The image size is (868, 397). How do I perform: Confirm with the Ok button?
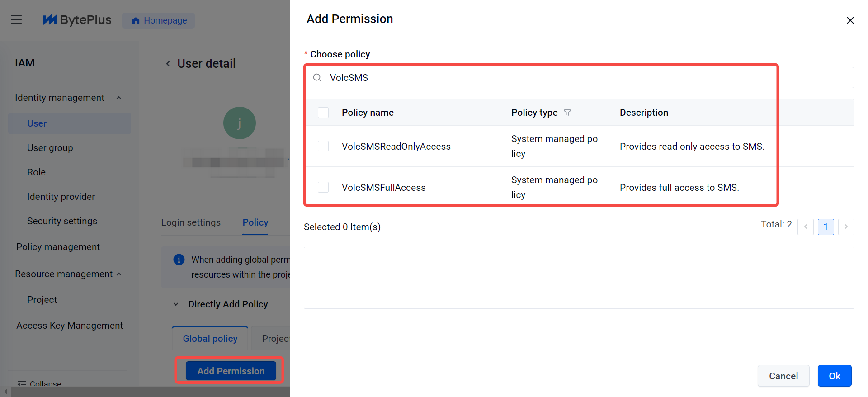(x=835, y=376)
